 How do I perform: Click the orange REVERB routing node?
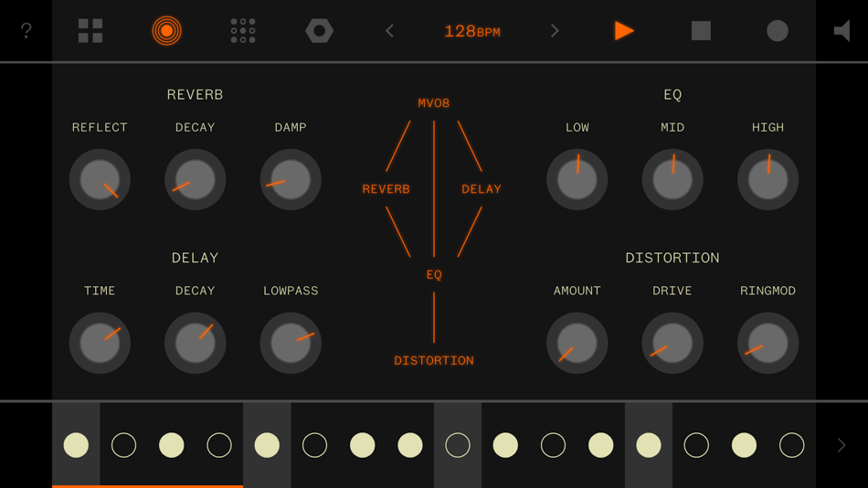[x=386, y=189]
